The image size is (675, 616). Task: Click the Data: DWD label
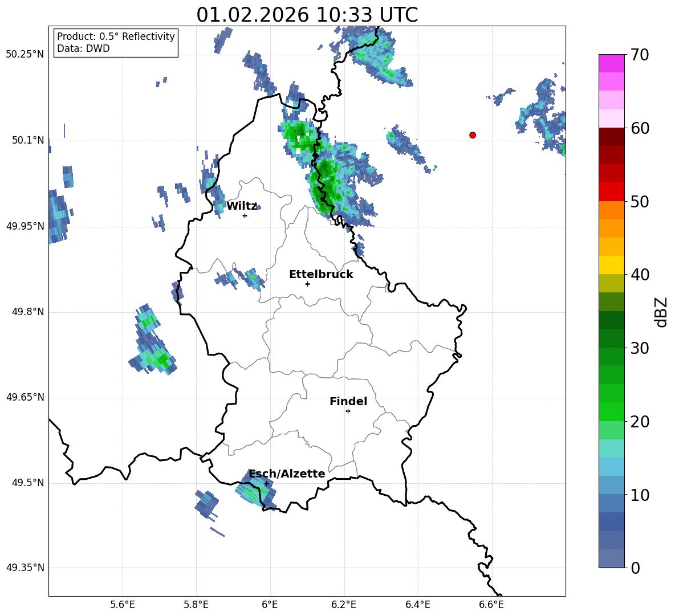point(83,48)
